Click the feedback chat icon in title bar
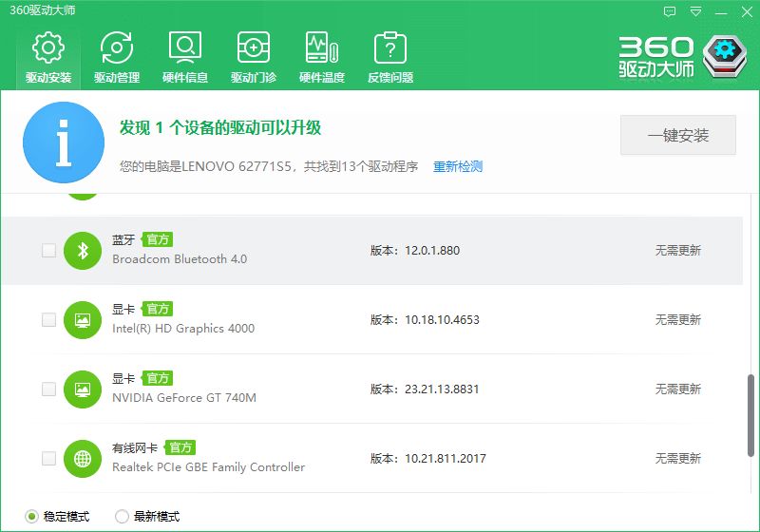Viewport: 760px width, 532px height. [x=670, y=12]
